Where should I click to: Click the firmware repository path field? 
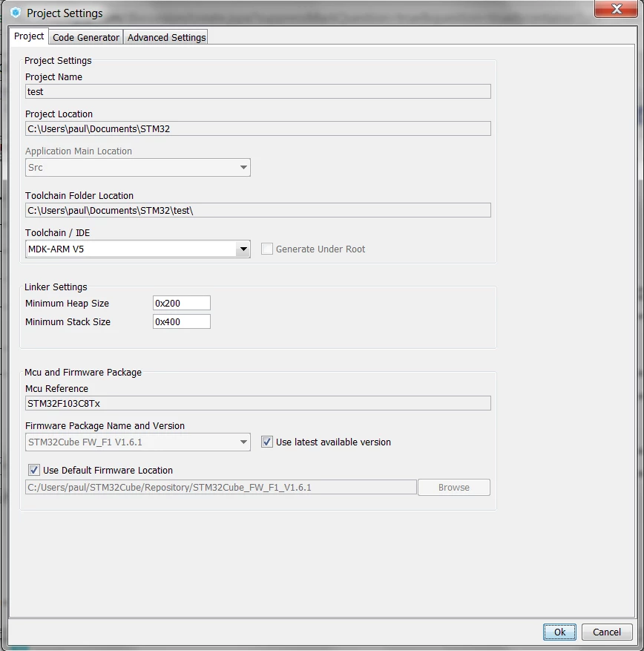221,487
